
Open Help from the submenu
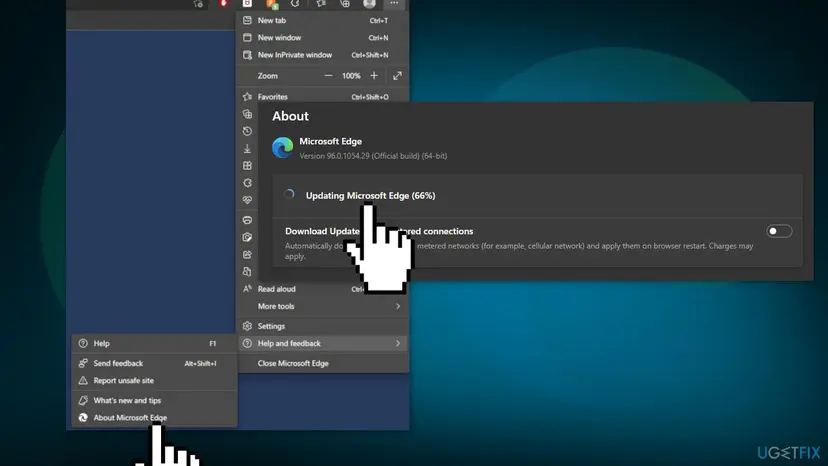[154, 343]
